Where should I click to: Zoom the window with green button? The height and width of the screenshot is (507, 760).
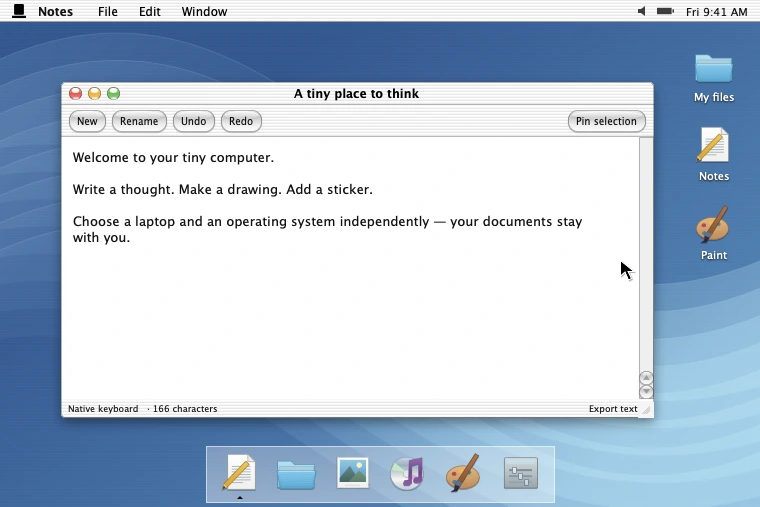[113, 94]
